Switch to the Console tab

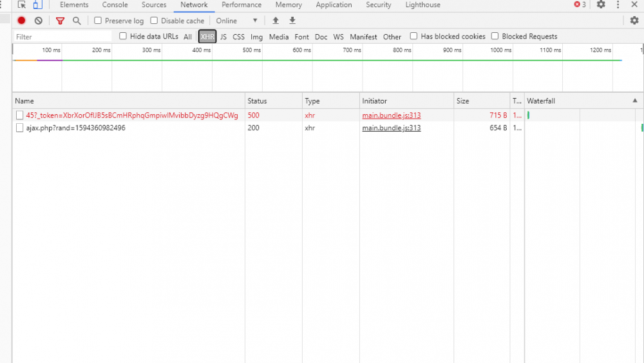[x=115, y=5]
